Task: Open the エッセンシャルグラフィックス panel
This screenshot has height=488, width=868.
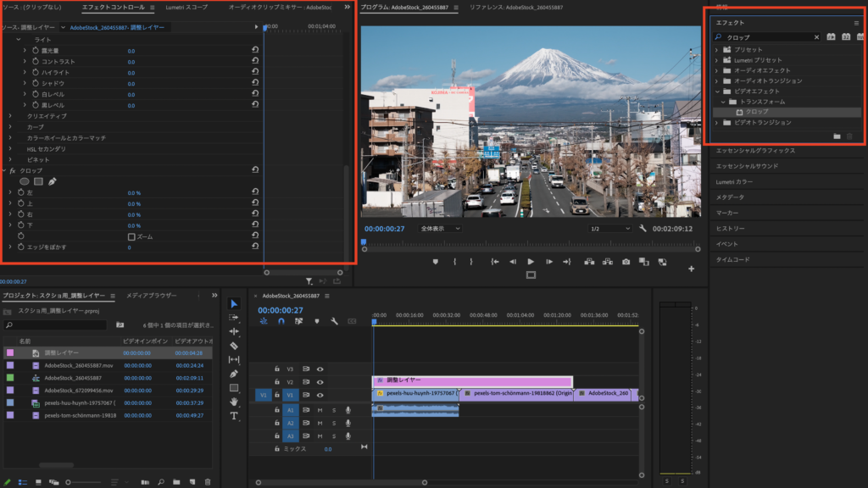Action: pos(755,151)
